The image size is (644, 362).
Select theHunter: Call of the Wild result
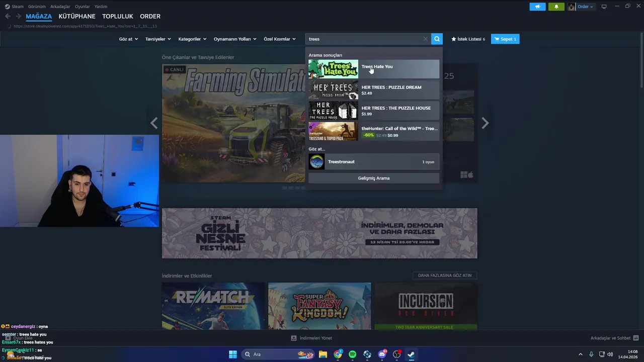pyautogui.click(x=374, y=131)
